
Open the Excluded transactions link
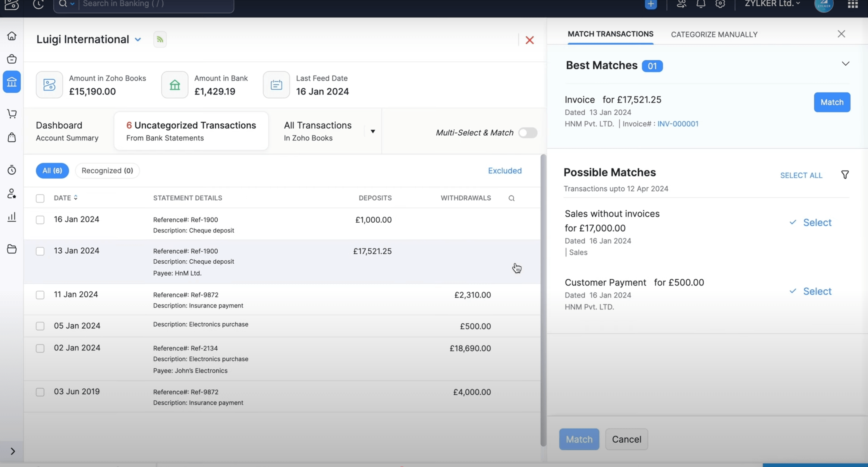(505, 171)
